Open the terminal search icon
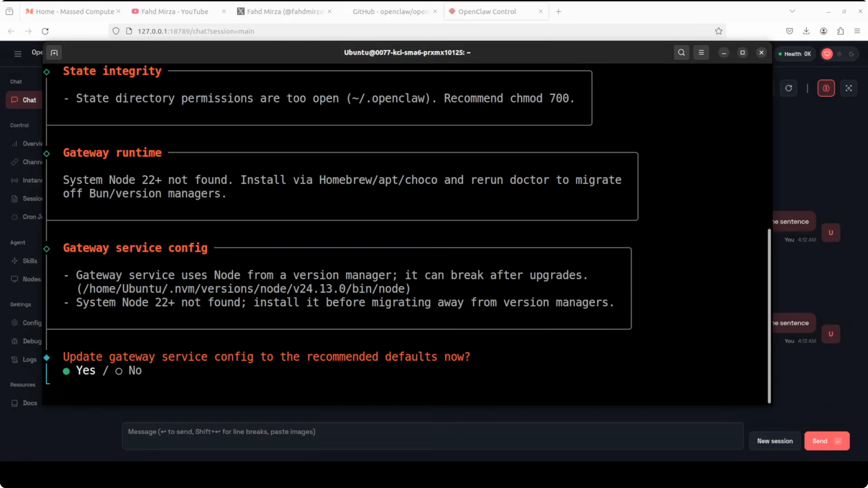Viewport: 868px width, 488px height. 681,53
